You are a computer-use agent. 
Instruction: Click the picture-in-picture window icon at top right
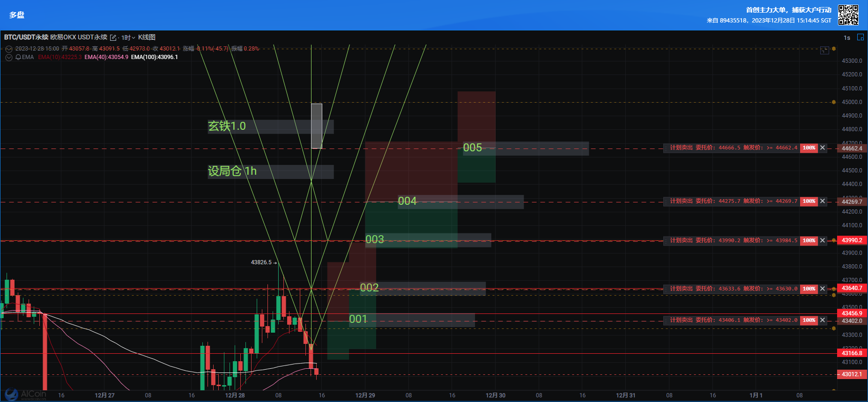click(860, 37)
